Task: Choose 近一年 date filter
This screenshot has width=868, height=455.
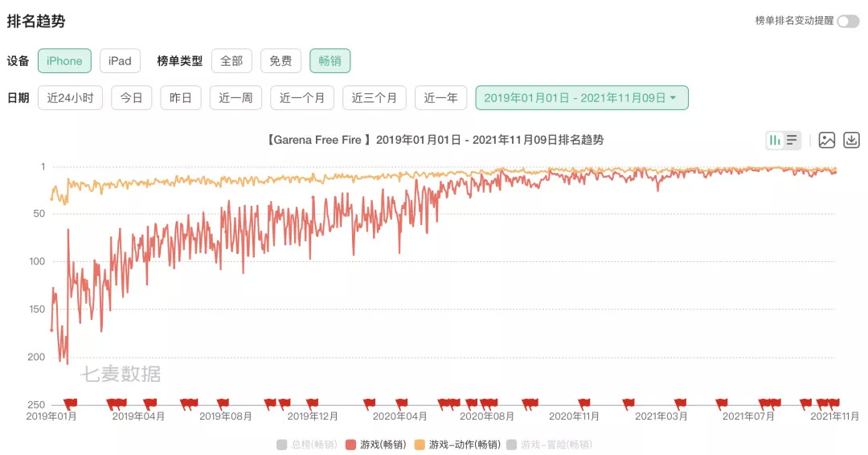Action: tap(440, 98)
